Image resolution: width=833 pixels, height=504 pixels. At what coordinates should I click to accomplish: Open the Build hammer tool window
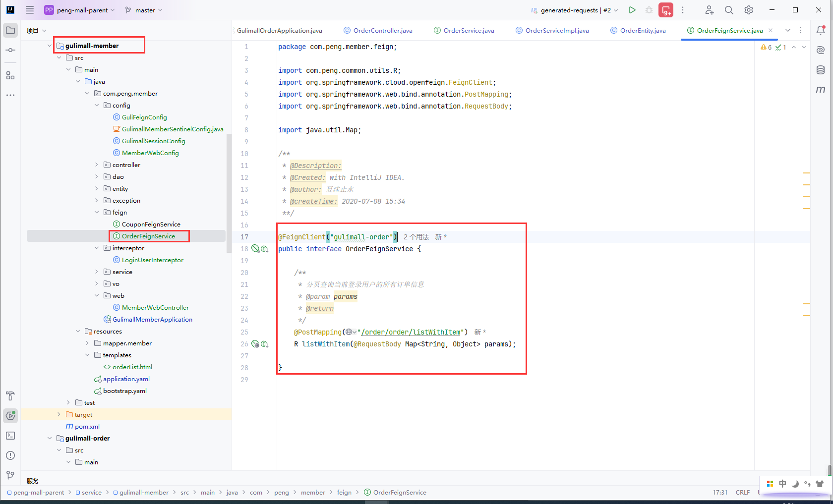[10, 396]
